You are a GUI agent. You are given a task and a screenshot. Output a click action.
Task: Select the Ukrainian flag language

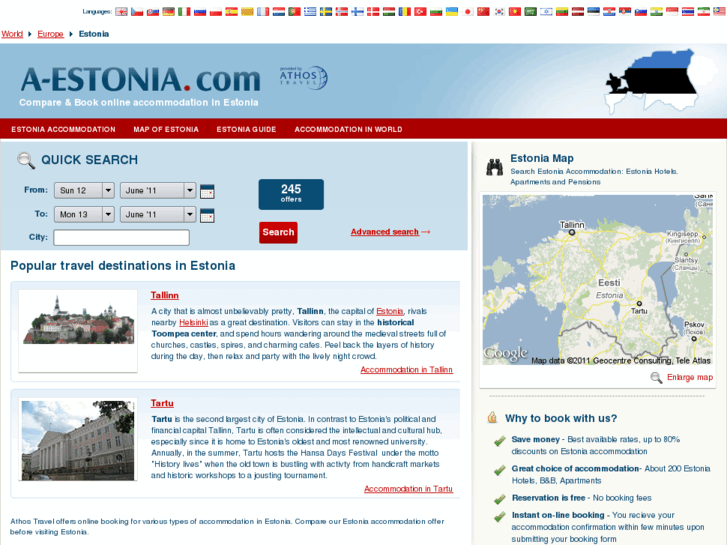452,12
